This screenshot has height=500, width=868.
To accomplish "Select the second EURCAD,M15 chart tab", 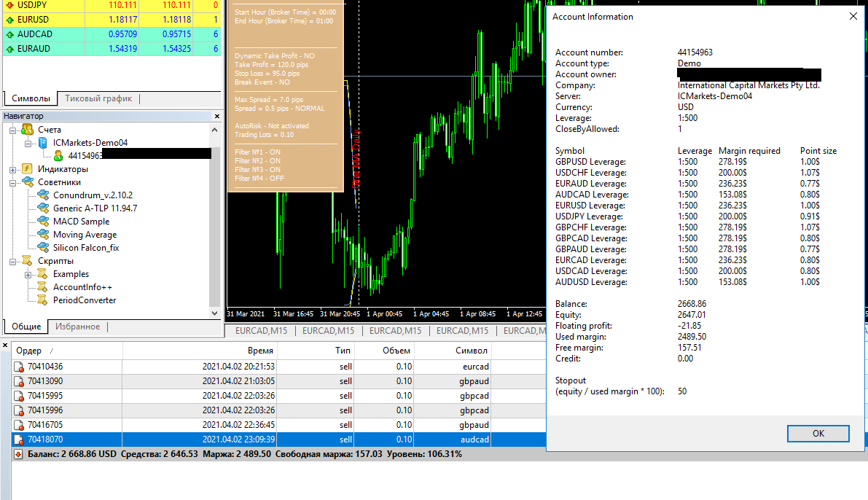I will point(328,331).
